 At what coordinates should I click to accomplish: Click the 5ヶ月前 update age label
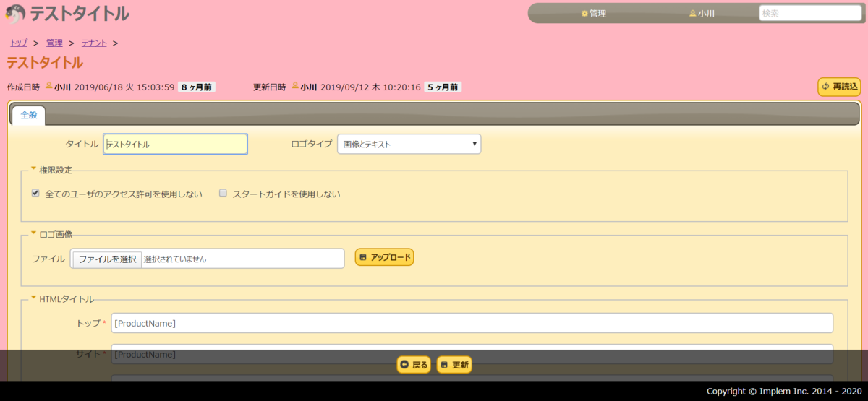tap(443, 87)
